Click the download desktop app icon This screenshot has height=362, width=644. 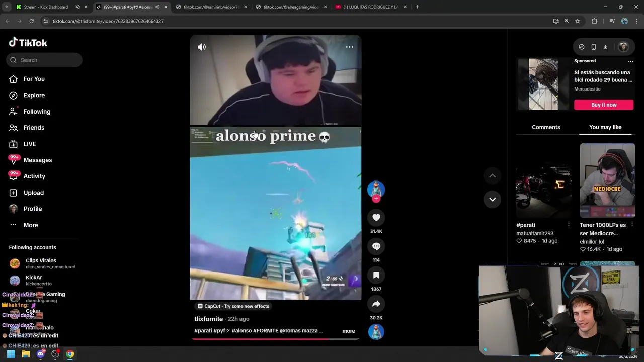coord(605,47)
